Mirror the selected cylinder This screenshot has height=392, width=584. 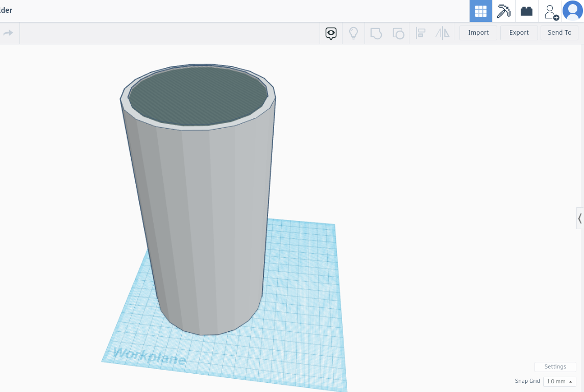point(442,33)
